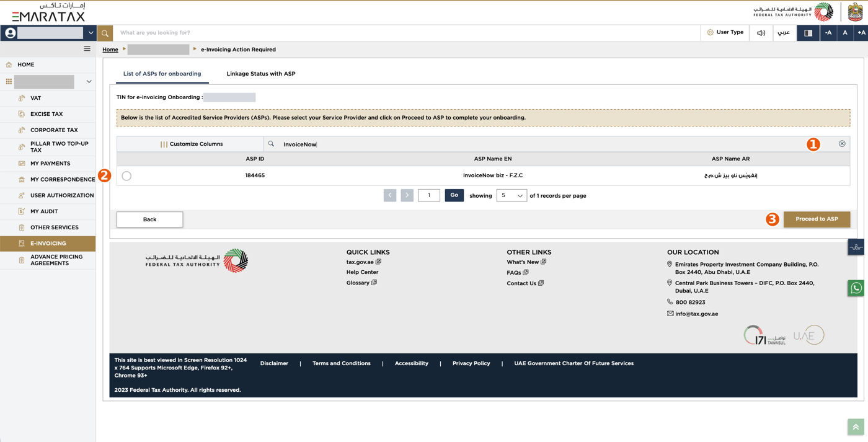
Task: Collapse sidebar with hamburger menu icon
Action: pos(87,49)
